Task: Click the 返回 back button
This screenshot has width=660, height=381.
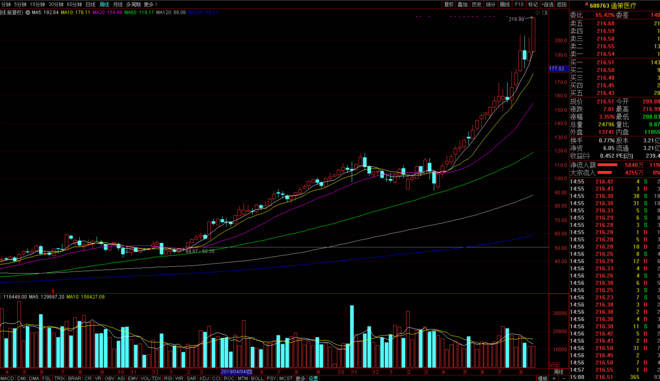Action: click(562, 4)
